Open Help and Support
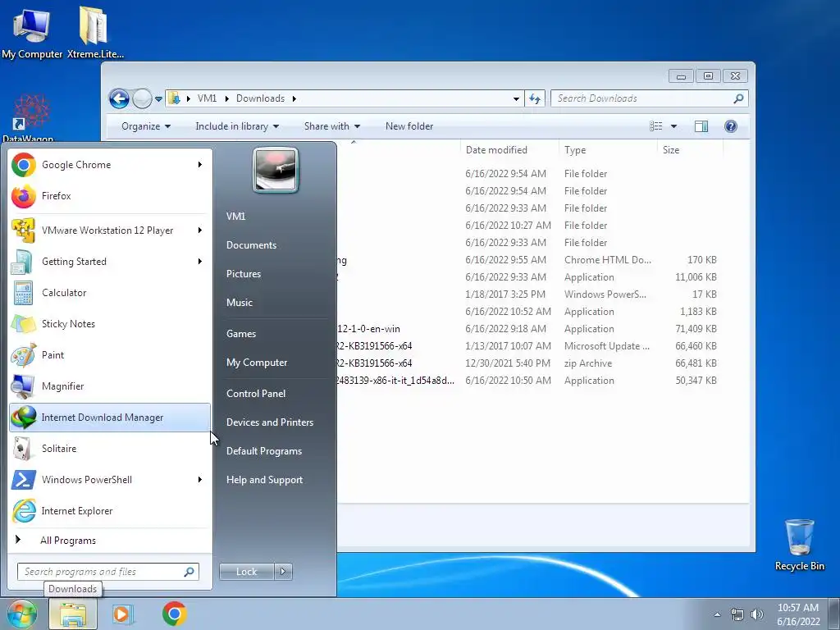 point(264,480)
